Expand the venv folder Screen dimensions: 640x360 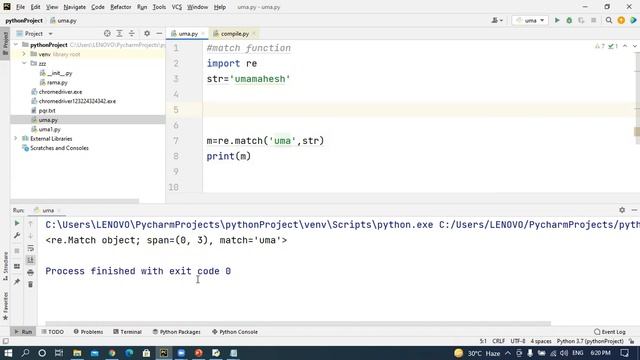[x=24, y=54]
